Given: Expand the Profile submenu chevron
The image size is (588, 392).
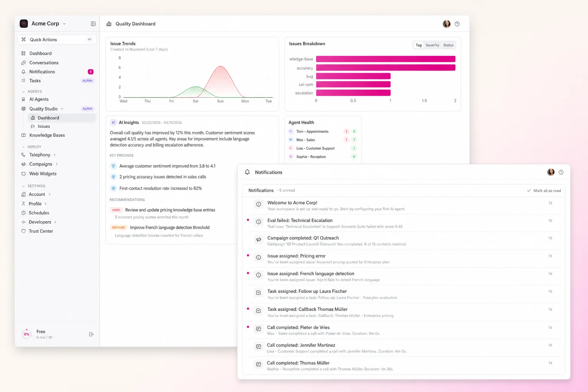Looking at the screenshot, I should (x=46, y=204).
